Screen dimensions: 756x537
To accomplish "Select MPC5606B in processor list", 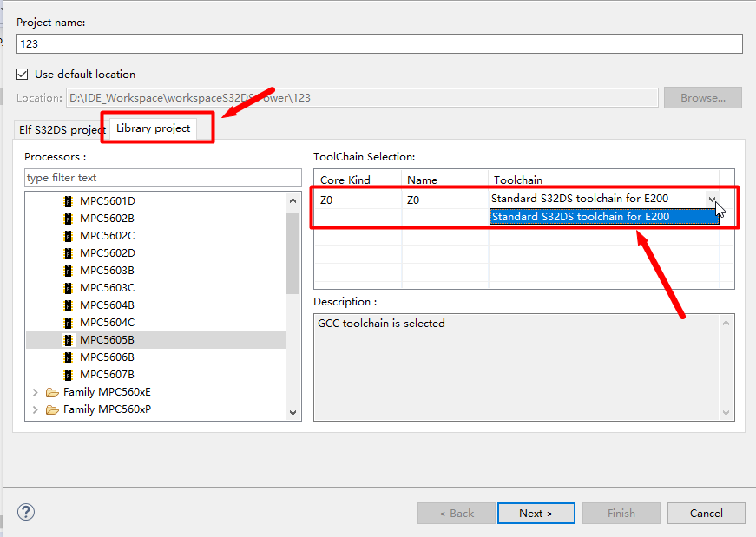I will pyautogui.click(x=107, y=357).
